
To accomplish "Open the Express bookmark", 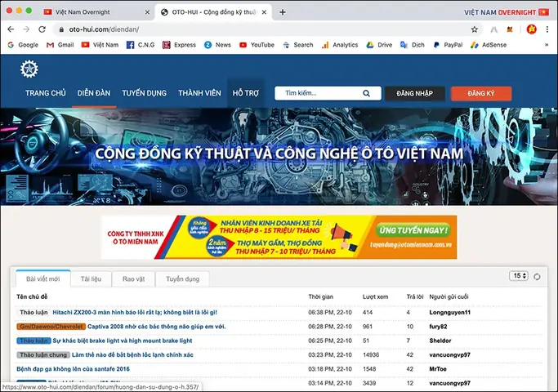I will pyautogui.click(x=179, y=45).
